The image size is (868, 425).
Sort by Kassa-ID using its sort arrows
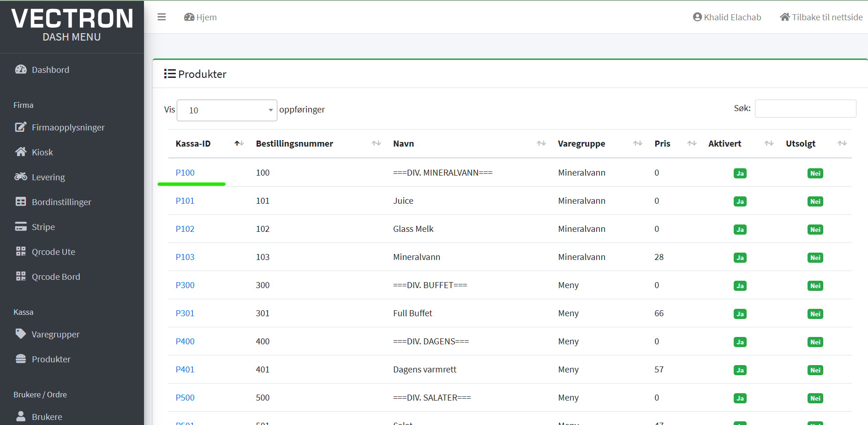[239, 143]
